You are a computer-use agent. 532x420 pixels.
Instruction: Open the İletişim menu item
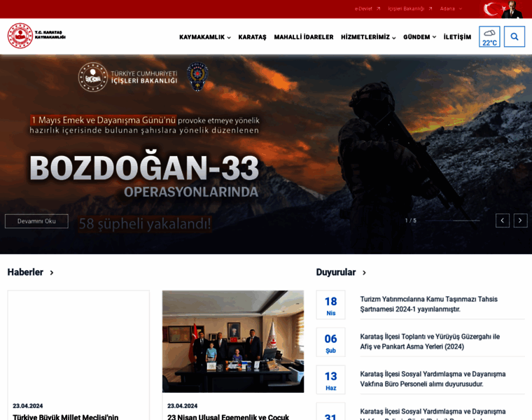click(457, 37)
